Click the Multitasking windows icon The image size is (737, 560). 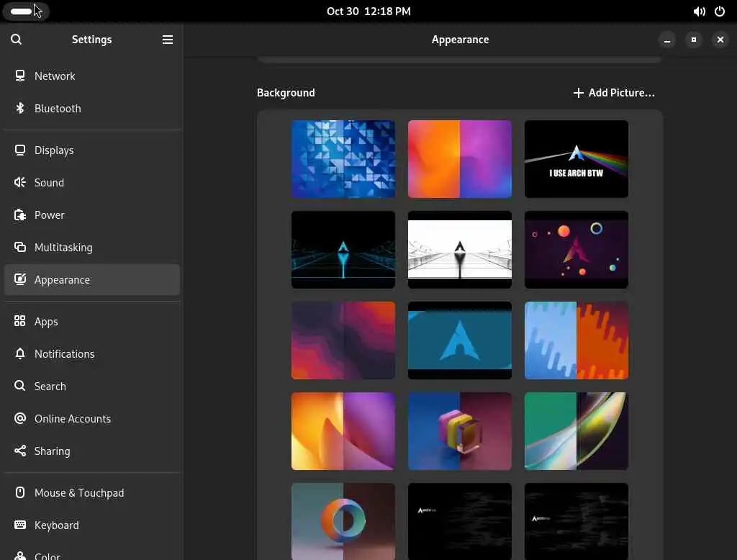19,248
